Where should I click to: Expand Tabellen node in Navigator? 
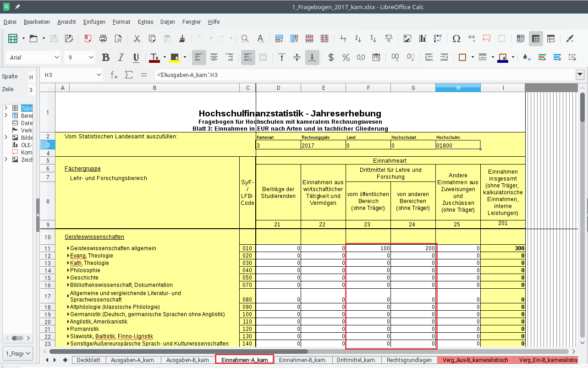pos(5,109)
